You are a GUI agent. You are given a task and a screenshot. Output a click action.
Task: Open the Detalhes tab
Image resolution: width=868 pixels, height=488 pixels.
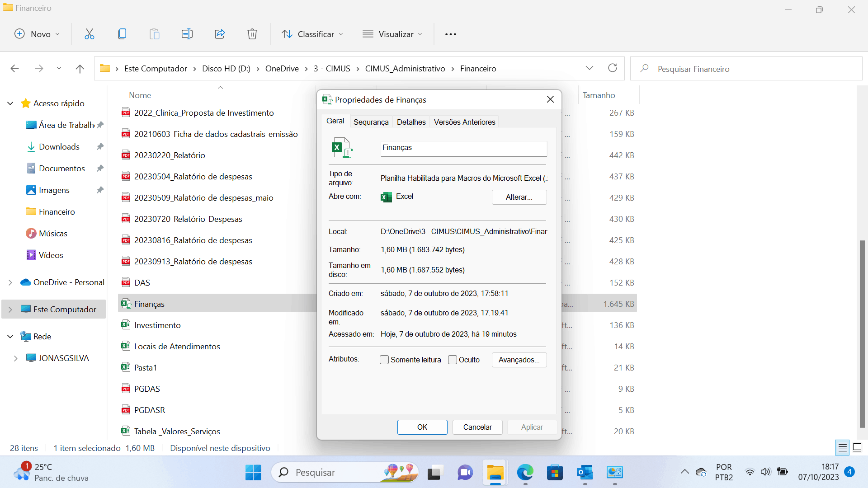[411, 122]
